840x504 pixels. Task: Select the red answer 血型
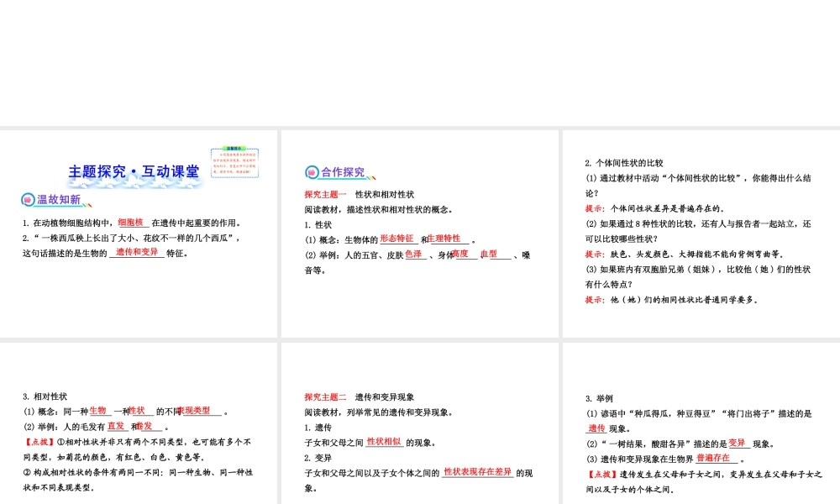pos(489,254)
